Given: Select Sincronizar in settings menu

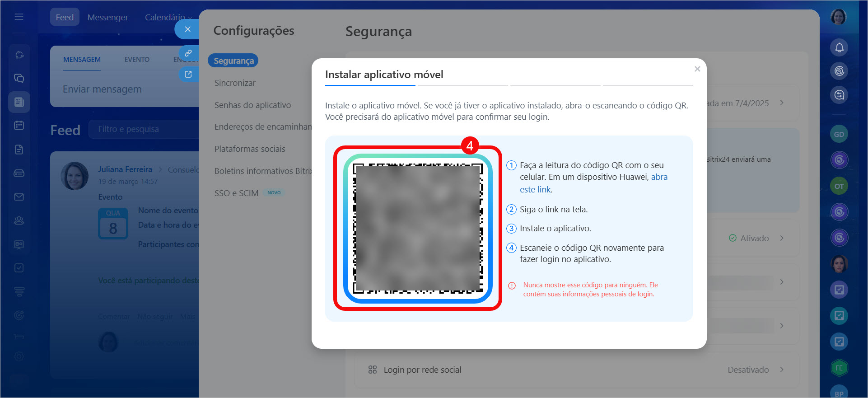Looking at the screenshot, I should click(235, 83).
